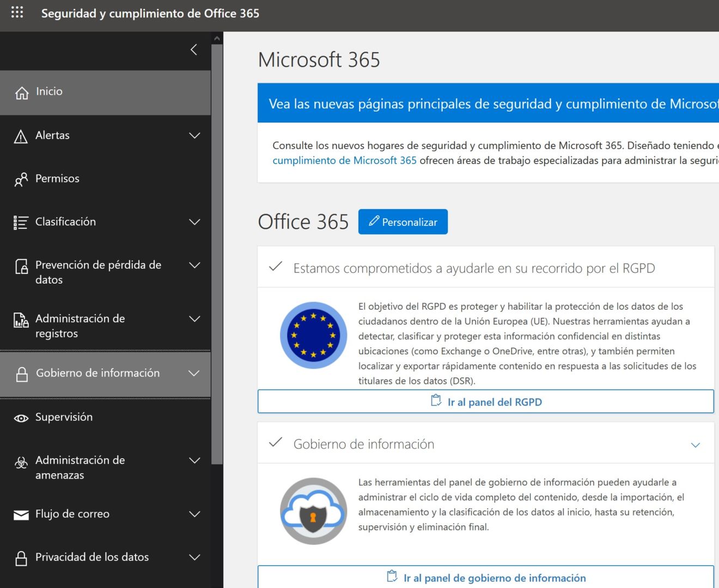Screen dimensions: 719x588
Task: Click the pencil icon on Personalizar button
Action: click(x=374, y=221)
